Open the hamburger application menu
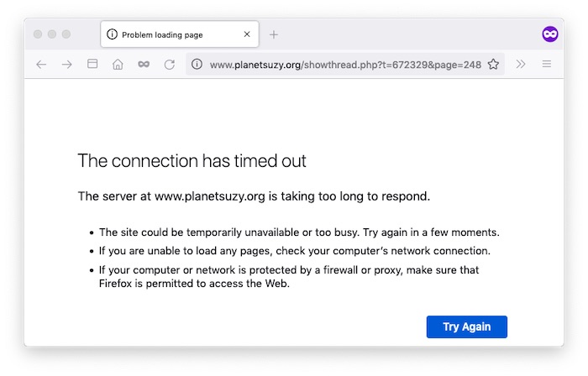588x376 pixels. pyautogui.click(x=547, y=64)
